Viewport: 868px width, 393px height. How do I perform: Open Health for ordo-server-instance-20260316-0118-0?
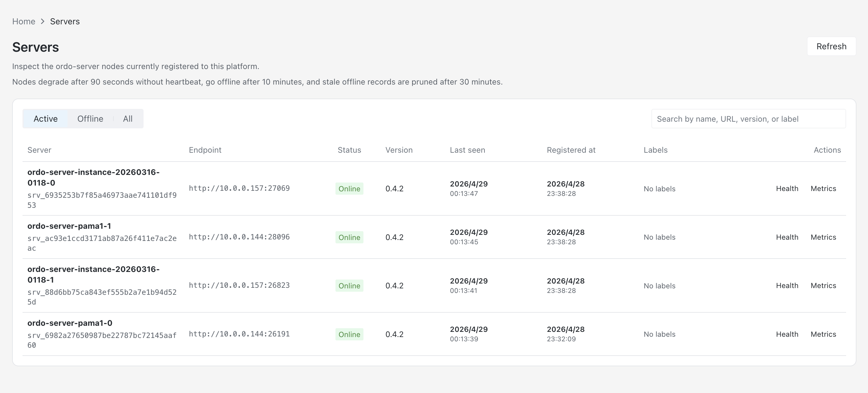click(x=787, y=188)
